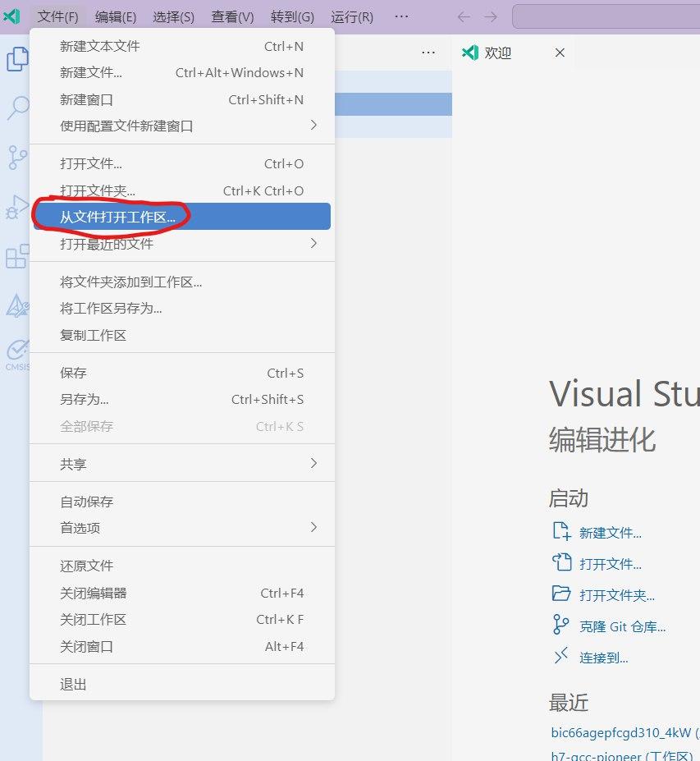Select 打开文件夹... menu entry in file menu
Screen dimensions: 700x761
(182, 191)
